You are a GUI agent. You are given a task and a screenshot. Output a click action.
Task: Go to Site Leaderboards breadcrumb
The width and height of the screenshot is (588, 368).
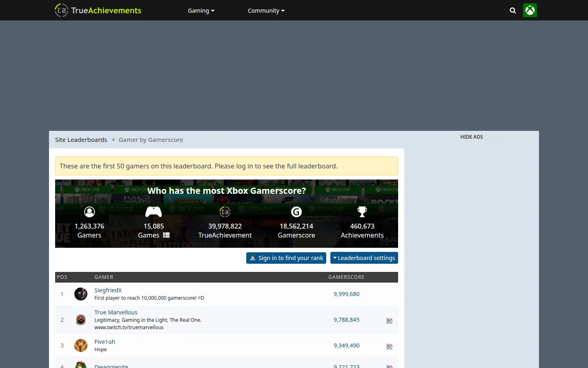(x=81, y=140)
